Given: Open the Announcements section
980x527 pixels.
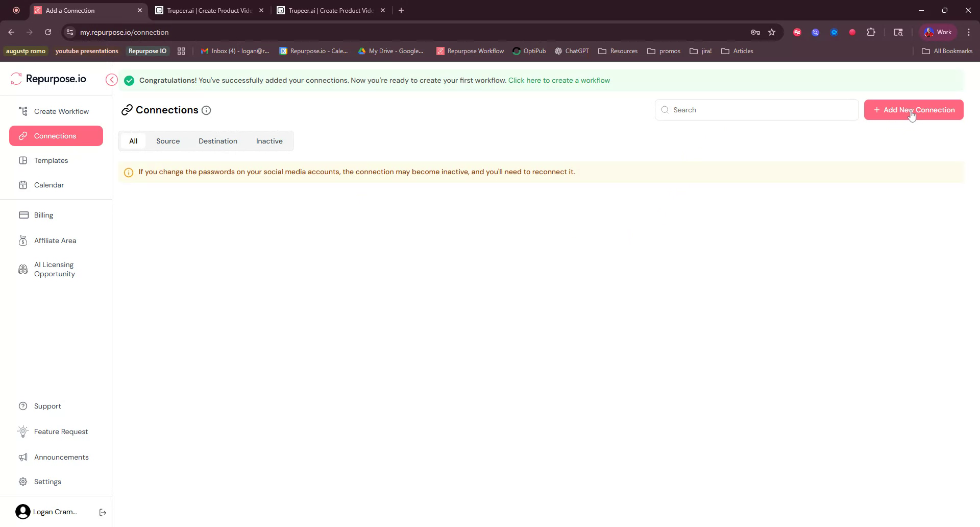Looking at the screenshot, I should 61,457.
